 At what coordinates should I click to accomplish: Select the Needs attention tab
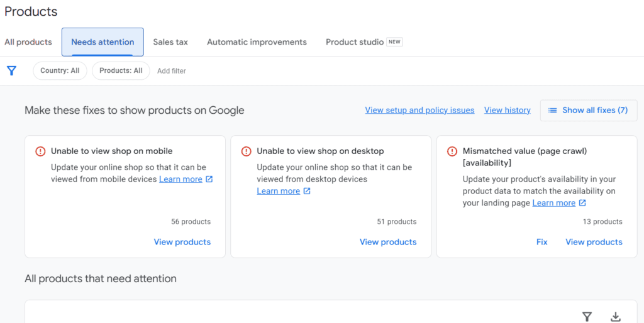103,42
